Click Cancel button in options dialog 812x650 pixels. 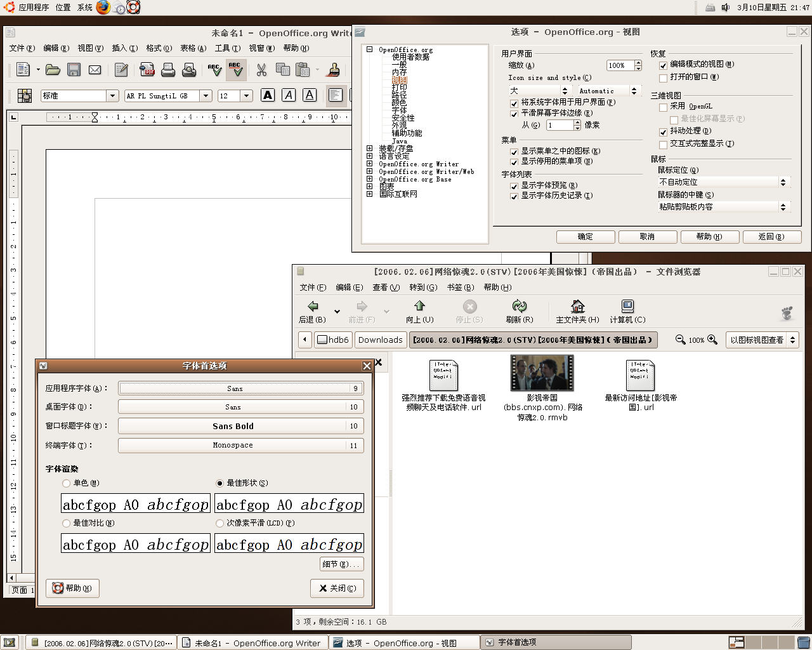(x=647, y=237)
